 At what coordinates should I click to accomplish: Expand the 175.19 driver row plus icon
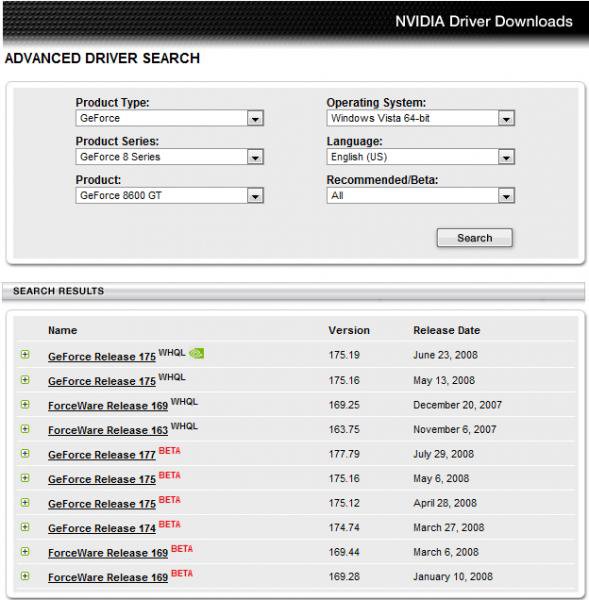25,354
